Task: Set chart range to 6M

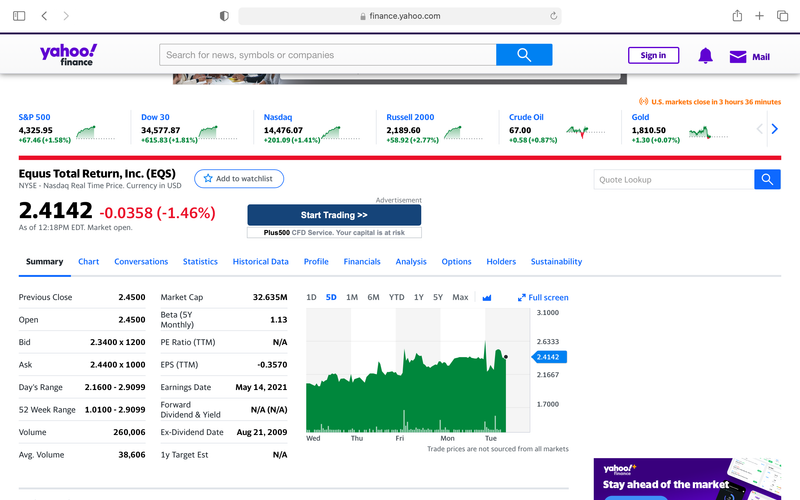Action: click(x=373, y=297)
